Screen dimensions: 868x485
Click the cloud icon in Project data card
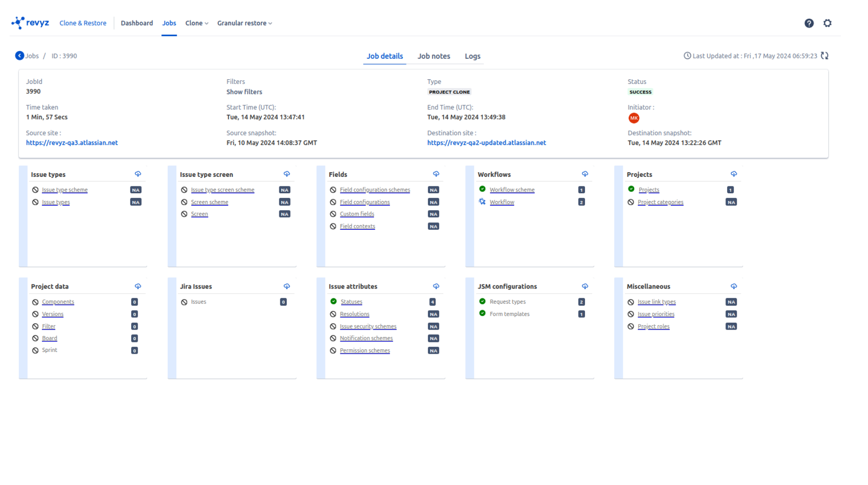[x=138, y=286]
